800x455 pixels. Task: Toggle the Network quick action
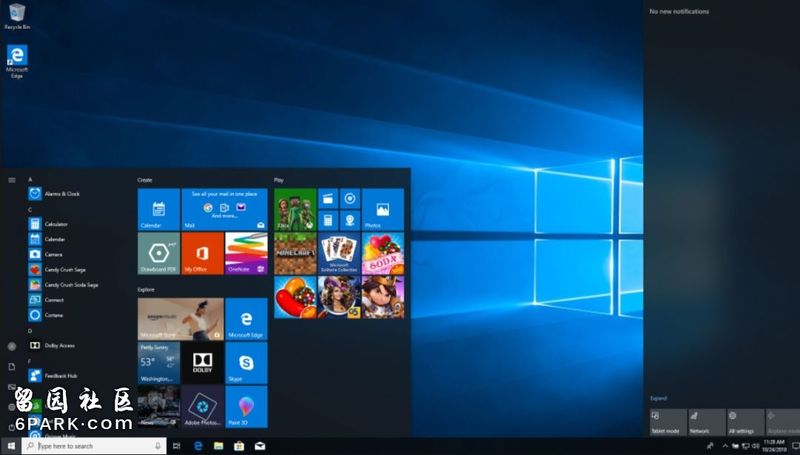[x=707, y=422]
